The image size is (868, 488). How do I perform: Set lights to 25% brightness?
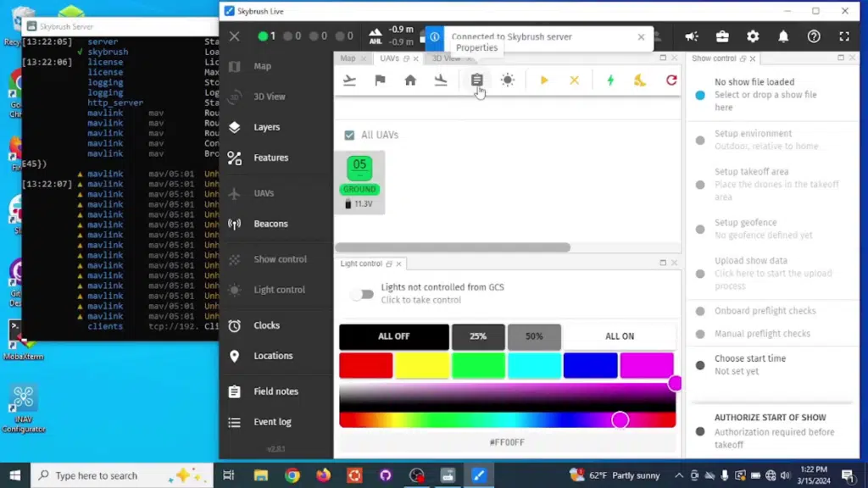pos(478,336)
